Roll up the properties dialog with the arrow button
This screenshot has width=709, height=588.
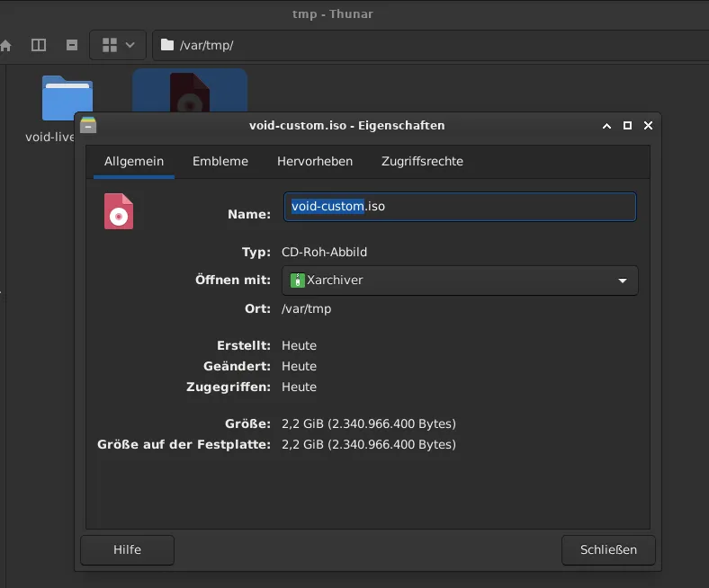click(x=607, y=126)
